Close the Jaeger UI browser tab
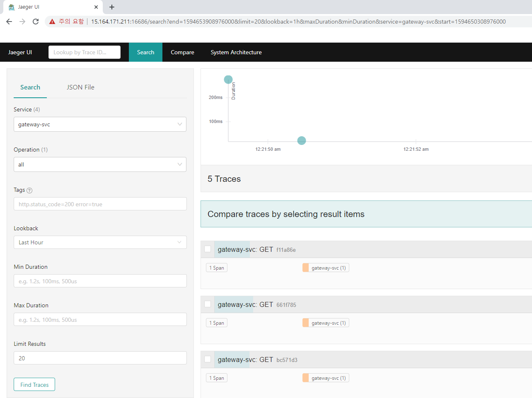Screen dimensions: 532x398 pos(96,7)
